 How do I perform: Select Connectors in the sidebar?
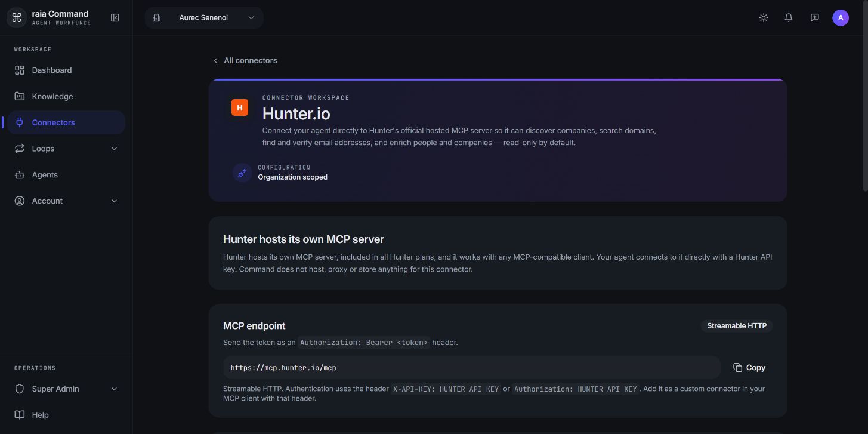pyautogui.click(x=66, y=122)
